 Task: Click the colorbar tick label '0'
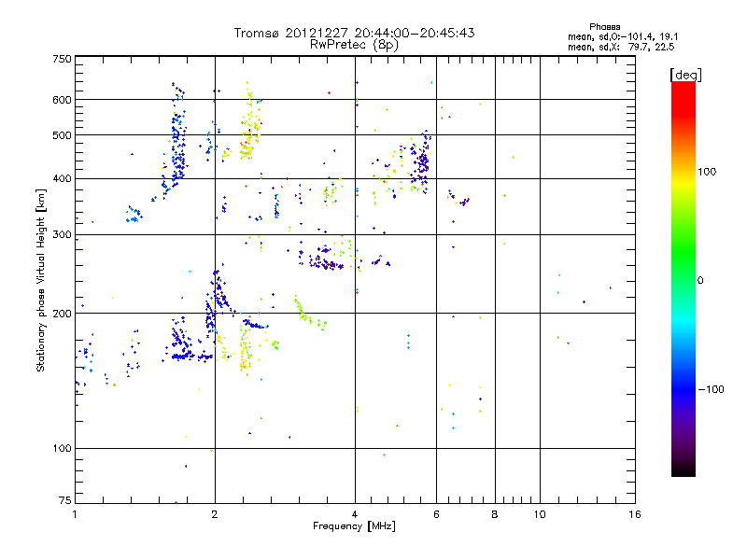[700, 281]
